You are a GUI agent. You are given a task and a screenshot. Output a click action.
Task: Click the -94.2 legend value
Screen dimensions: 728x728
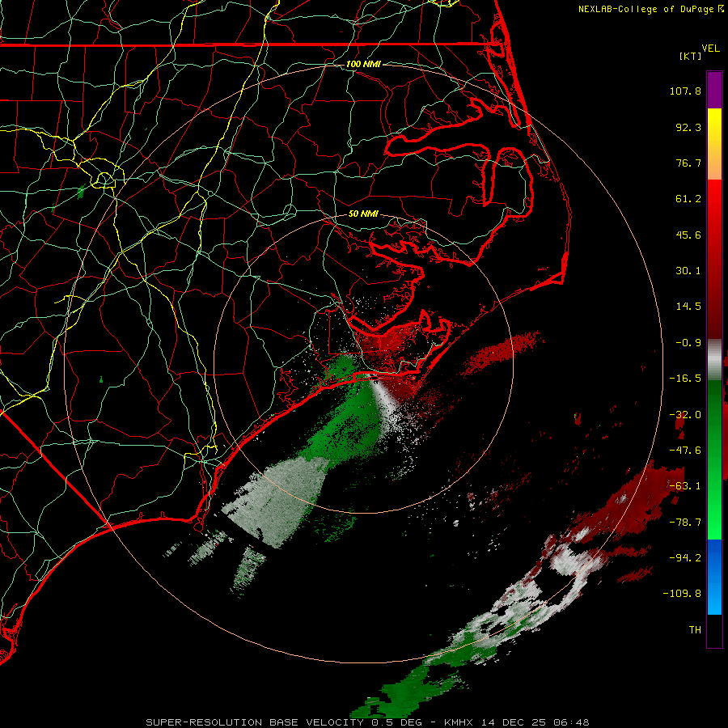pos(685,558)
